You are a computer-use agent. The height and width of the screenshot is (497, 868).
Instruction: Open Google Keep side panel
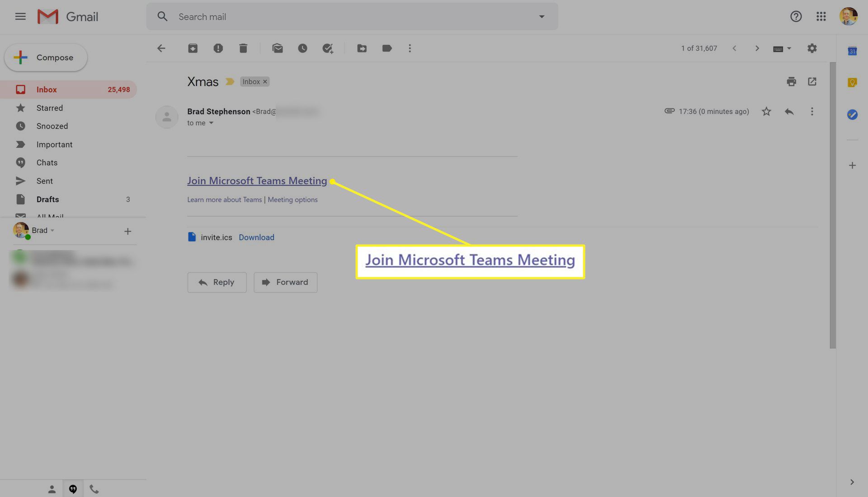(852, 83)
